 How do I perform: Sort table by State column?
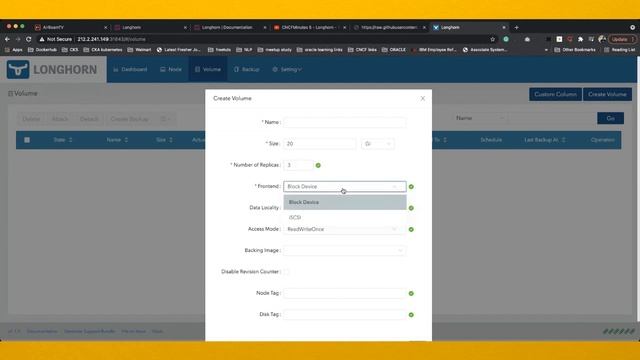click(63, 140)
